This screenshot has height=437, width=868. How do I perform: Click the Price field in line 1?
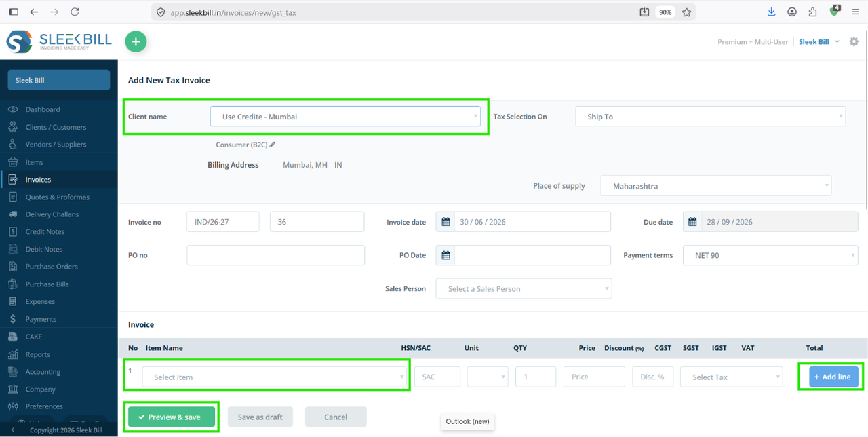tap(594, 377)
